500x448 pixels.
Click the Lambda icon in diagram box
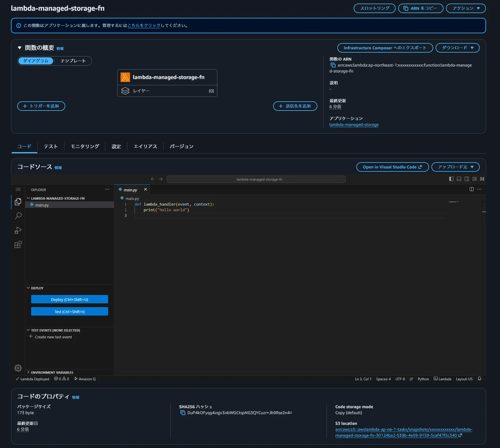point(125,77)
